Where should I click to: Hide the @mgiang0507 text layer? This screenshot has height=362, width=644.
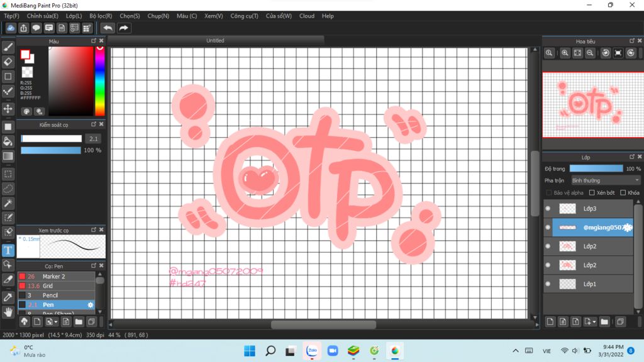coord(548,228)
